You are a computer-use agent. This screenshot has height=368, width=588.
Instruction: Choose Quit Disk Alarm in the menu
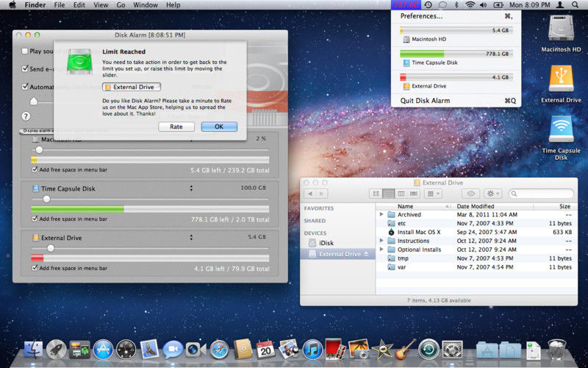(x=456, y=101)
